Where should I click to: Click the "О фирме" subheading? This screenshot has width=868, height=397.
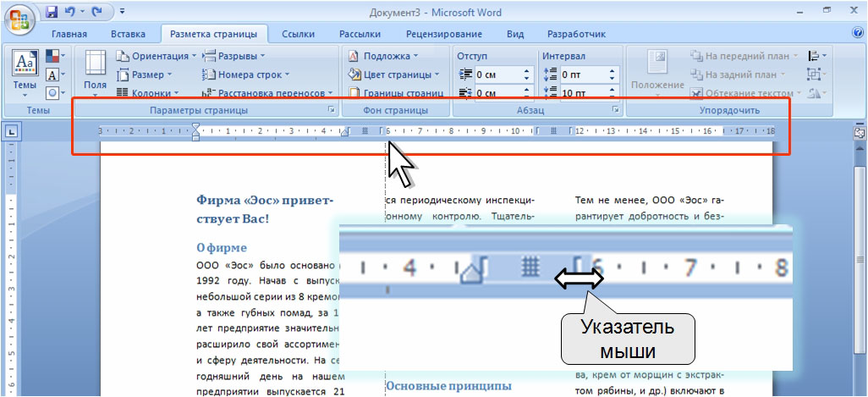pos(222,247)
